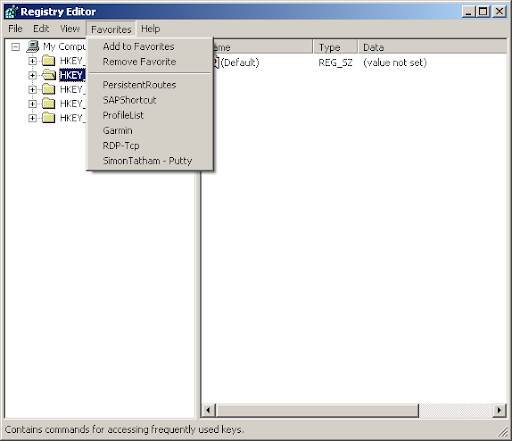This screenshot has height=441, width=512.
Task: Open the PersistentRoutes favorite
Action: (x=139, y=85)
